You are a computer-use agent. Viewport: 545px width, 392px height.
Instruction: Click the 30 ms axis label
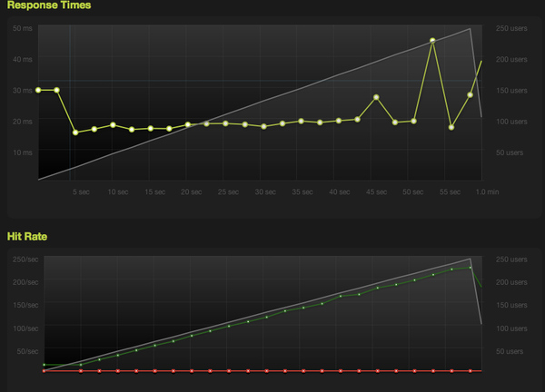pyautogui.click(x=23, y=90)
